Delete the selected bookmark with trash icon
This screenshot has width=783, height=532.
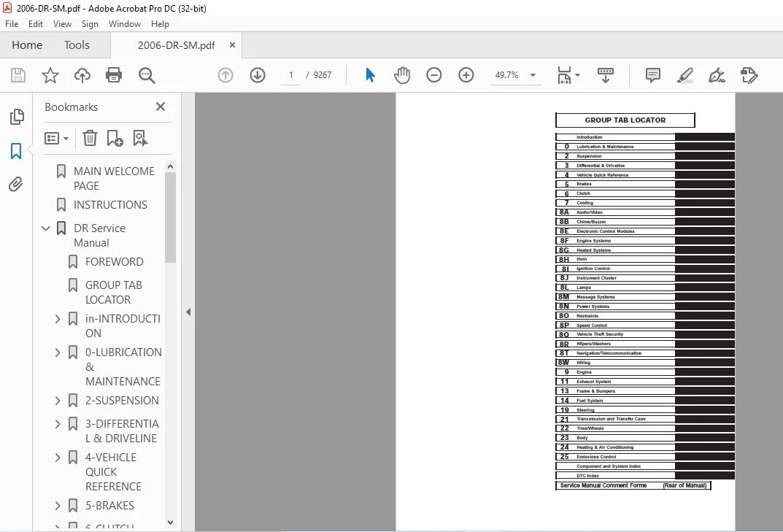point(90,138)
